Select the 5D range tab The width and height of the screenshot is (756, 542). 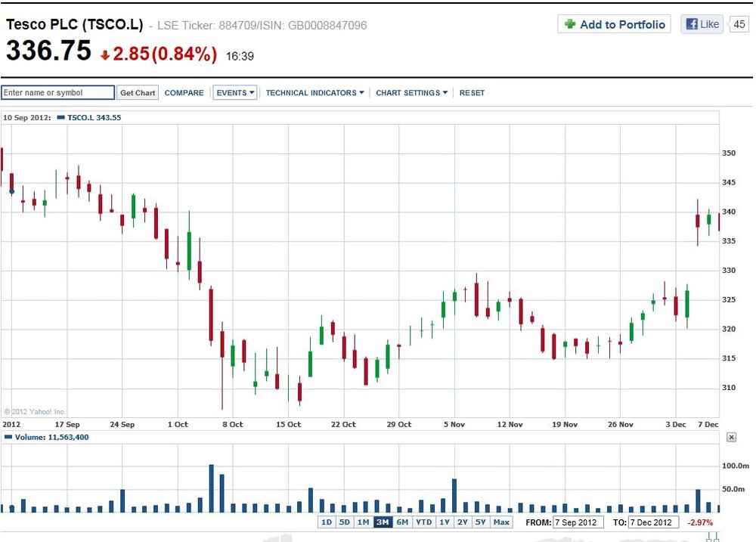344,522
